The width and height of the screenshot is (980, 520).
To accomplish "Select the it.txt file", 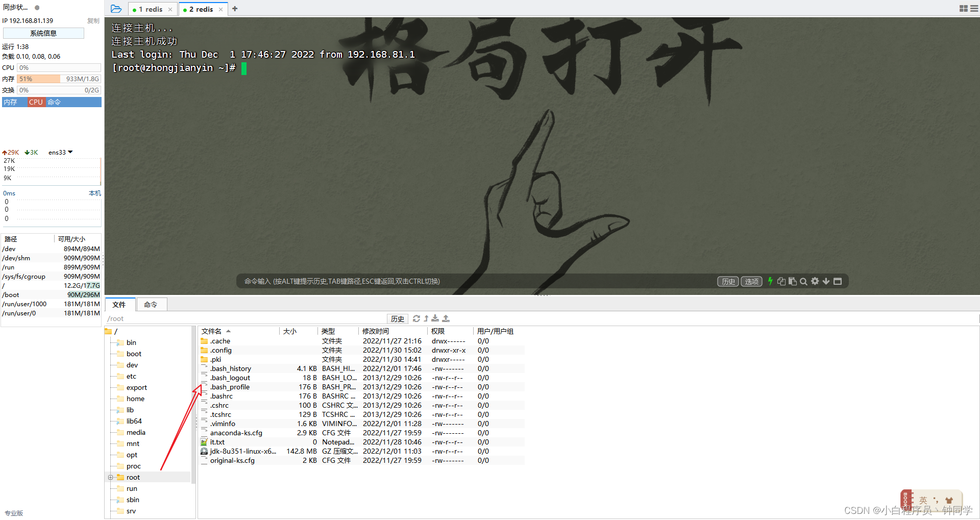I will (x=362, y=442).
